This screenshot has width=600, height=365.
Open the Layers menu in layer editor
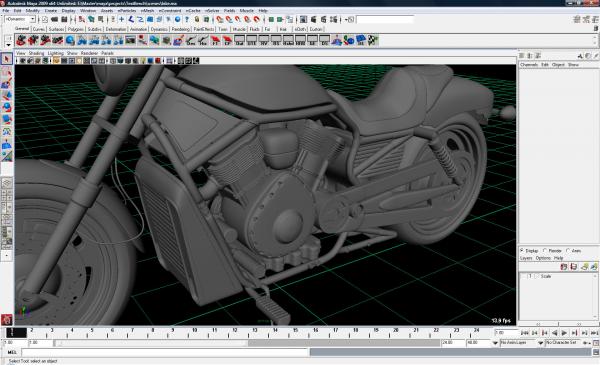pyautogui.click(x=526, y=258)
